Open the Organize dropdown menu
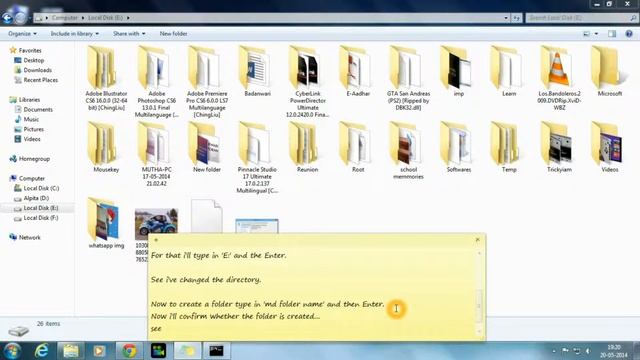Viewport: 640px width, 360px height. 22,33
